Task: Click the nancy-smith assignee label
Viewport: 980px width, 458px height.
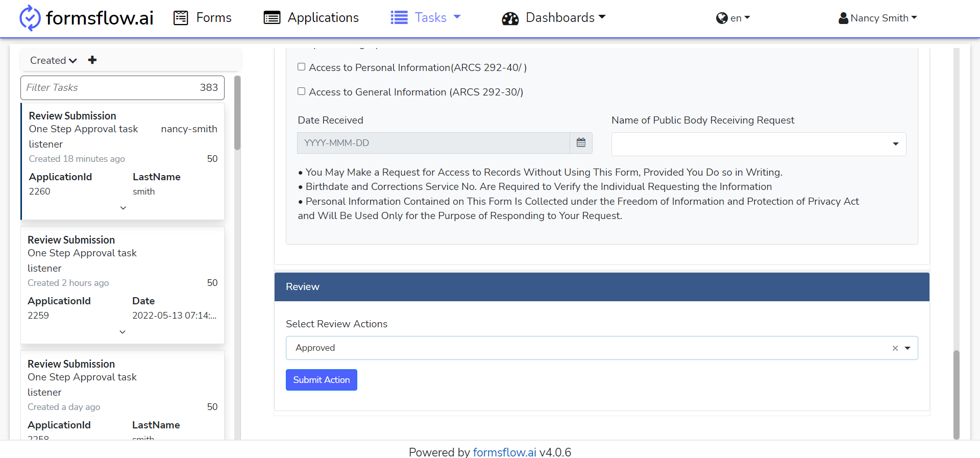Action: (x=189, y=129)
